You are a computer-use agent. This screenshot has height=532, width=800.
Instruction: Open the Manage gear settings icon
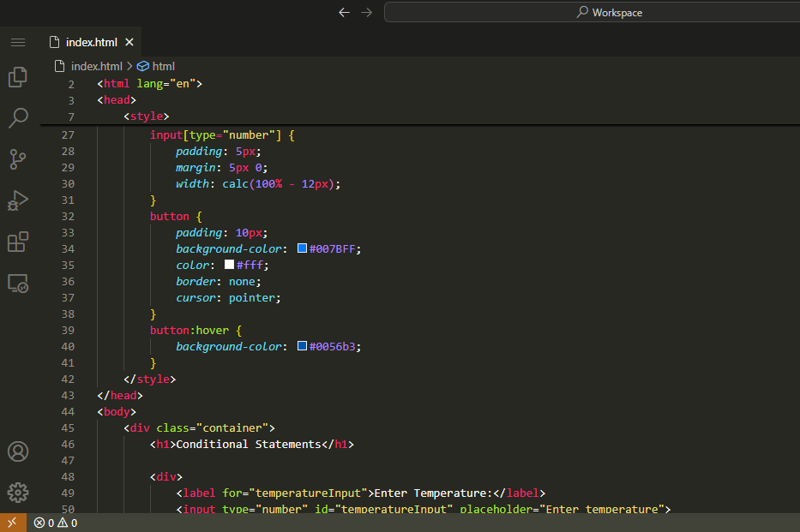(x=18, y=493)
